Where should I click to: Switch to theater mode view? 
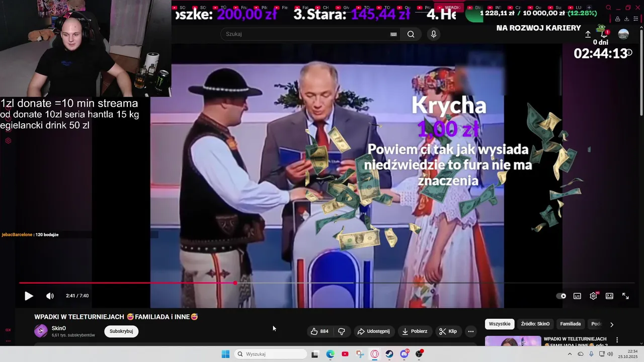[609, 296]
